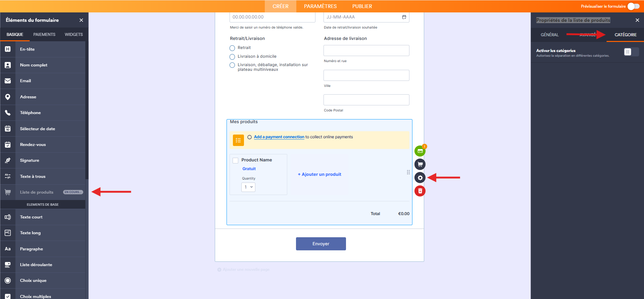Click the phone number input field

pos(273,17)
